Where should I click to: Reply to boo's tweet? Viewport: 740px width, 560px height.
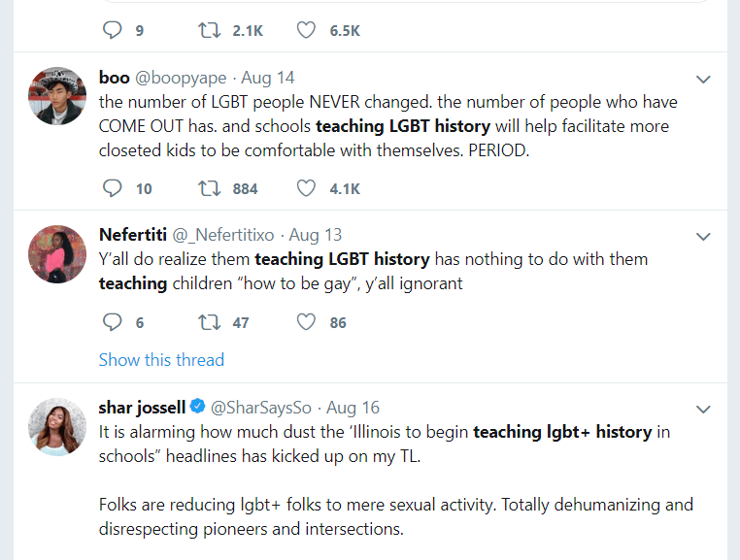point(114,188)
